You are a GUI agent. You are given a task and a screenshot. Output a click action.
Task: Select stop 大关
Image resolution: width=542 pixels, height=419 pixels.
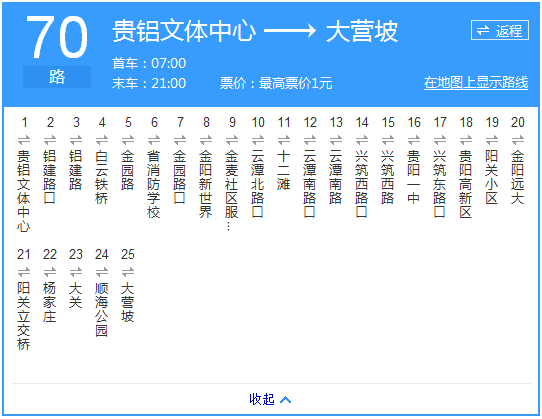(76, 295)
